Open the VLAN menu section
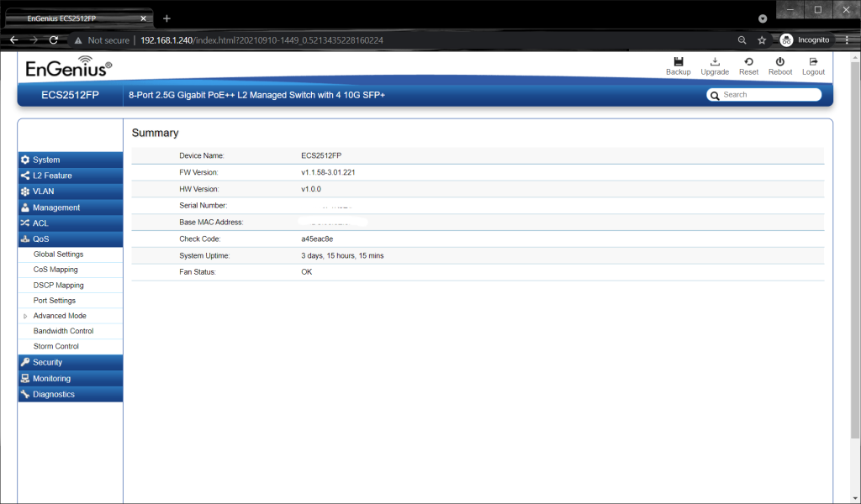The height and width of the screenshot is (504, 861). pyautogui.click(x=71, y=192)
